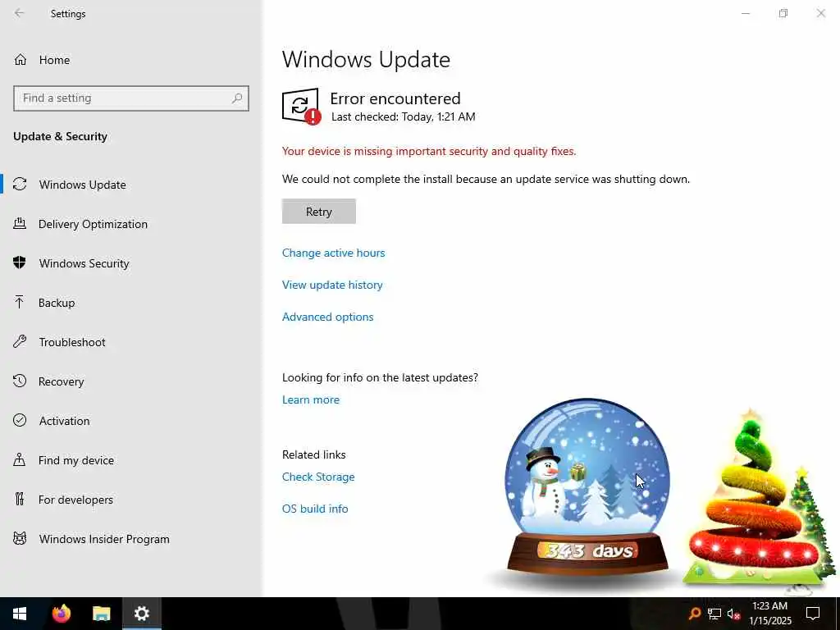
Task: Click the Learn more link
Action: point(311,399)
